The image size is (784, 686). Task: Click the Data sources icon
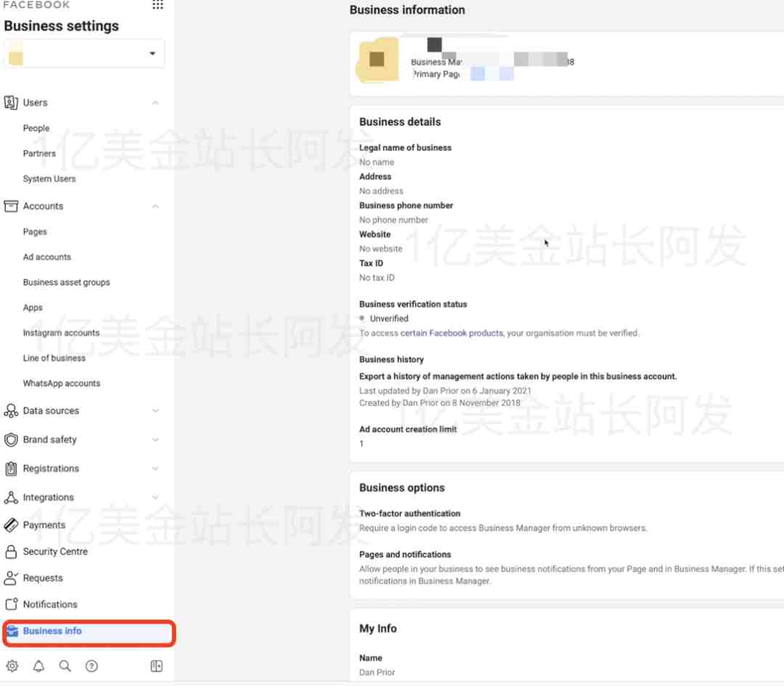[11, 411]
